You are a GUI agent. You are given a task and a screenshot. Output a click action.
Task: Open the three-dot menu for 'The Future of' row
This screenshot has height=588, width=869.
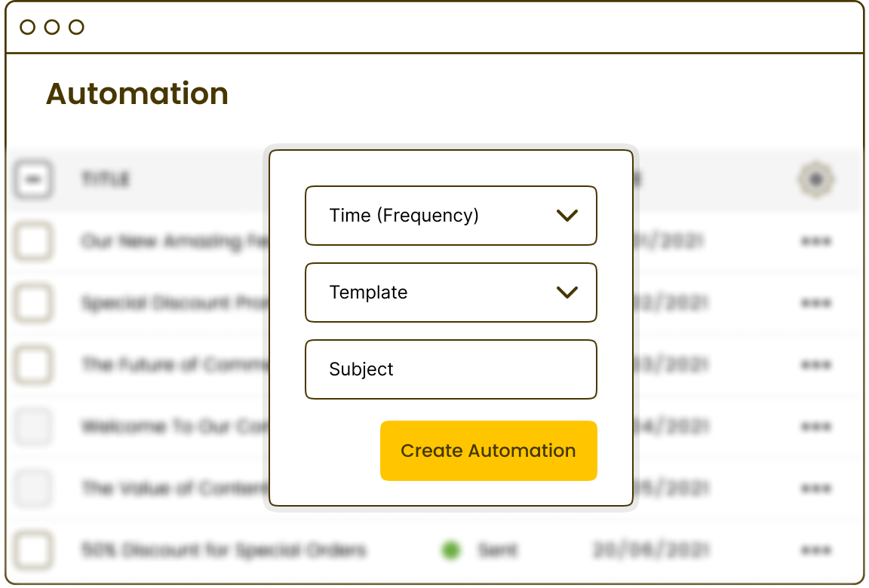pos(815,365)
